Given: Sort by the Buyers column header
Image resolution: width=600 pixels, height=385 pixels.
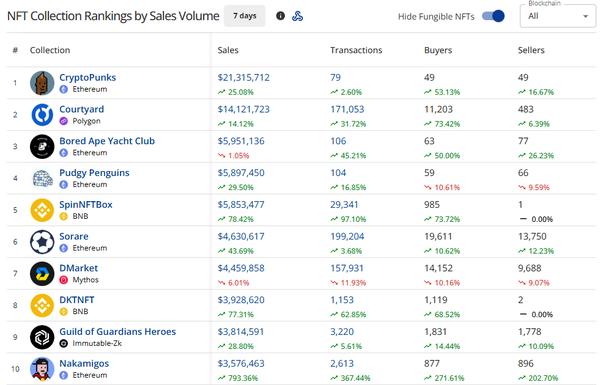Looking at the screenshot, I should coord(438,50).
